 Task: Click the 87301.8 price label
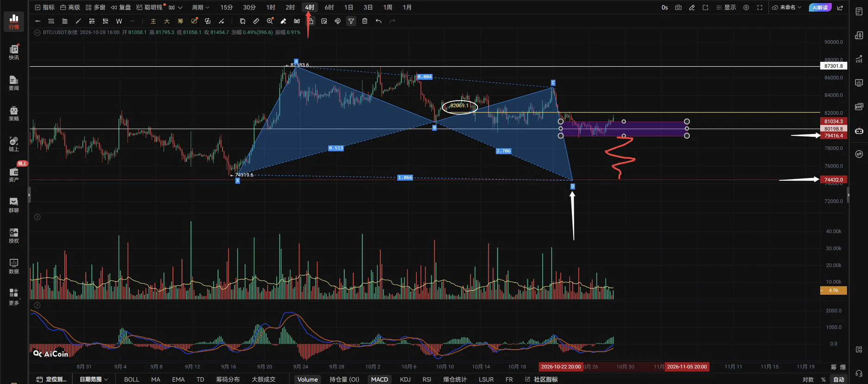point(833,66)
